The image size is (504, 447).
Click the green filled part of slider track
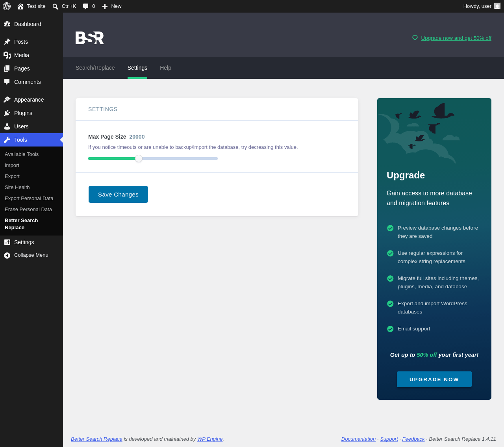click(x=112, y=159)
